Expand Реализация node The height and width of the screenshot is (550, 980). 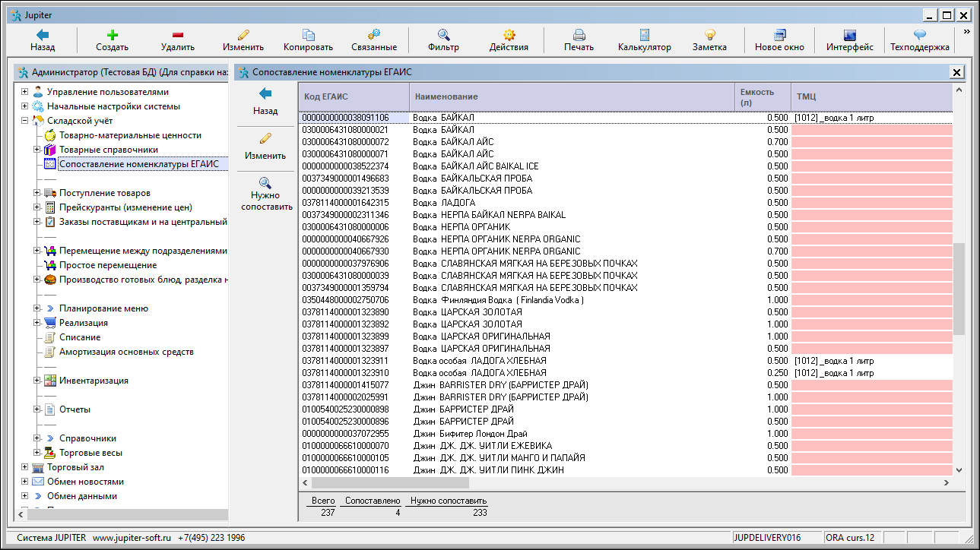[x=37, y=323]
